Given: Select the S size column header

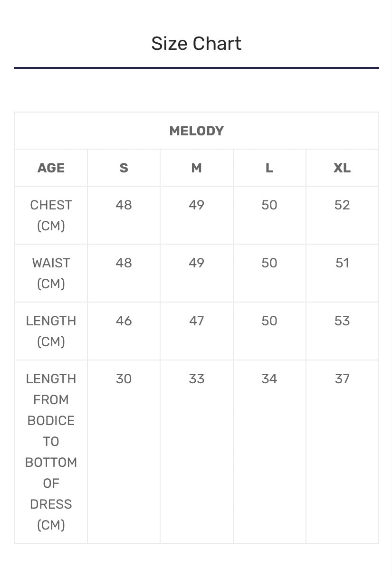Looking at the screenshot, I should 124,168.
